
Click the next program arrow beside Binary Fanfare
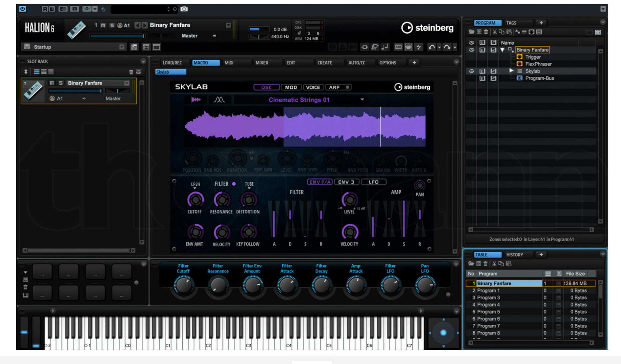[144, 25]
